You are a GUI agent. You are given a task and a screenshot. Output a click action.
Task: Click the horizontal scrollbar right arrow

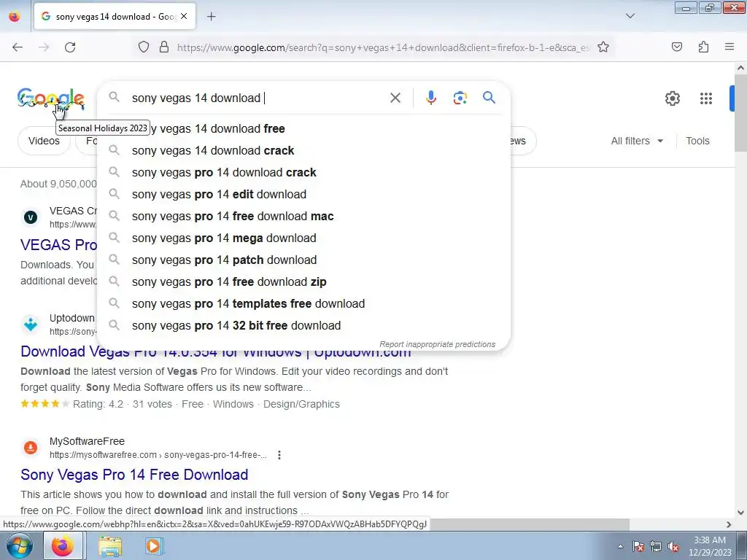(729, 524)
